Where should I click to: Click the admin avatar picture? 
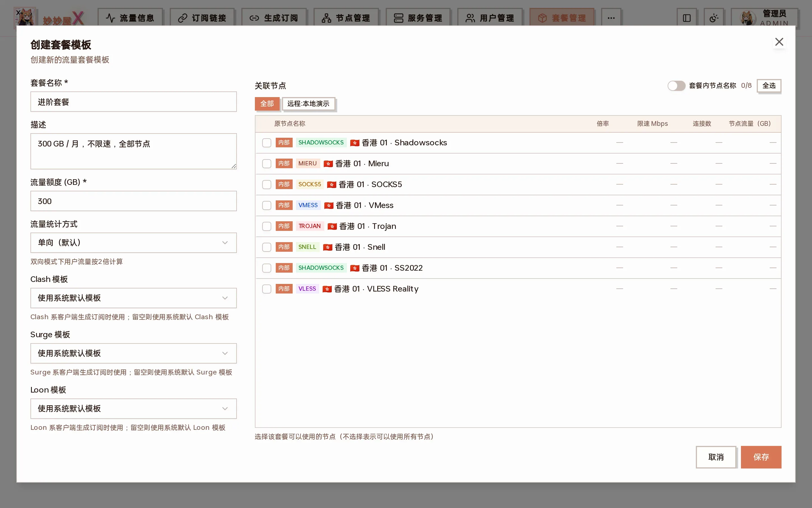click(x=748, y=18)
